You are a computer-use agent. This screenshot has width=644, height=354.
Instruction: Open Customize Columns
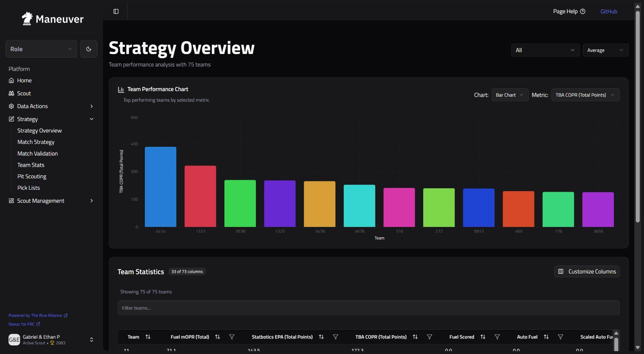pos(587,271)
